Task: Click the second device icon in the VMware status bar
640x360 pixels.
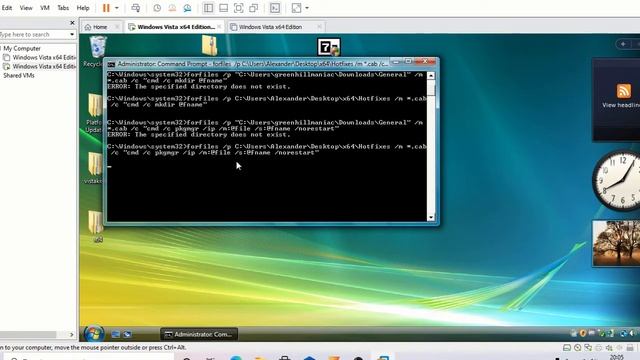Action: [577, 348]
